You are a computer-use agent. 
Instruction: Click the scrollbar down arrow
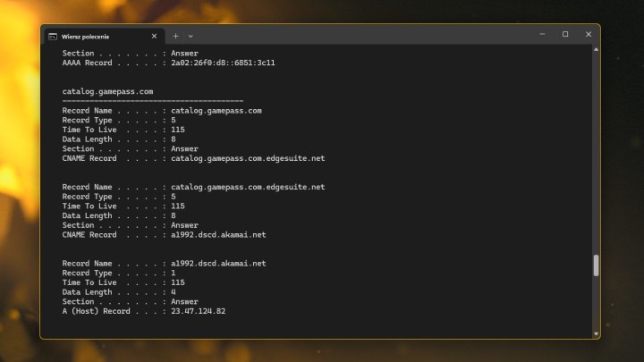pyautogui.click(x=596, y=334)
